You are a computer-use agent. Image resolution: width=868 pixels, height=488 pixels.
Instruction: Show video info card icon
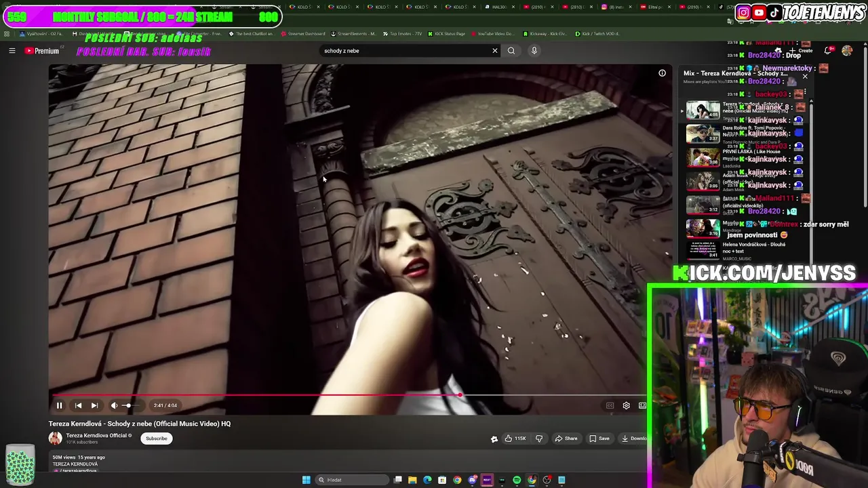662,73
